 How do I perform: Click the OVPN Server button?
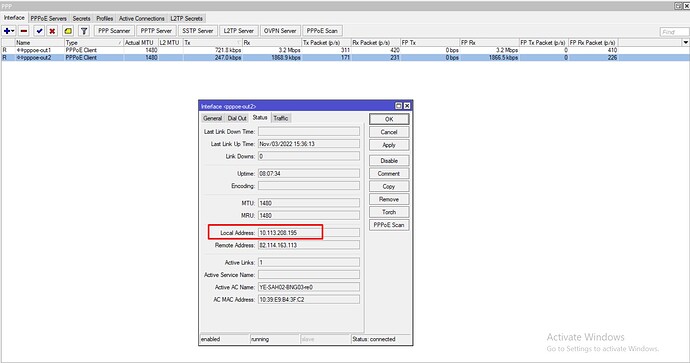(280, 31)
